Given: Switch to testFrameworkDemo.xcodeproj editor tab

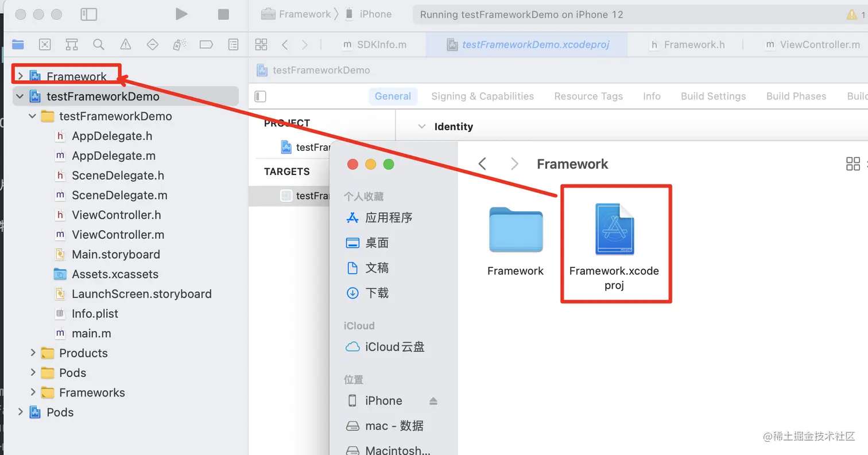Looking at the screenshot, I should pos(528,44).
